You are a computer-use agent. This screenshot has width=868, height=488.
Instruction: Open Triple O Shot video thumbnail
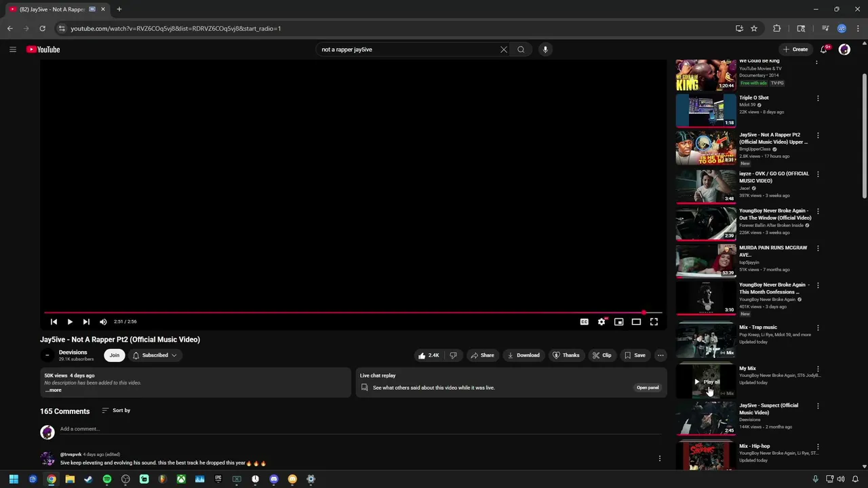point(706,110)
